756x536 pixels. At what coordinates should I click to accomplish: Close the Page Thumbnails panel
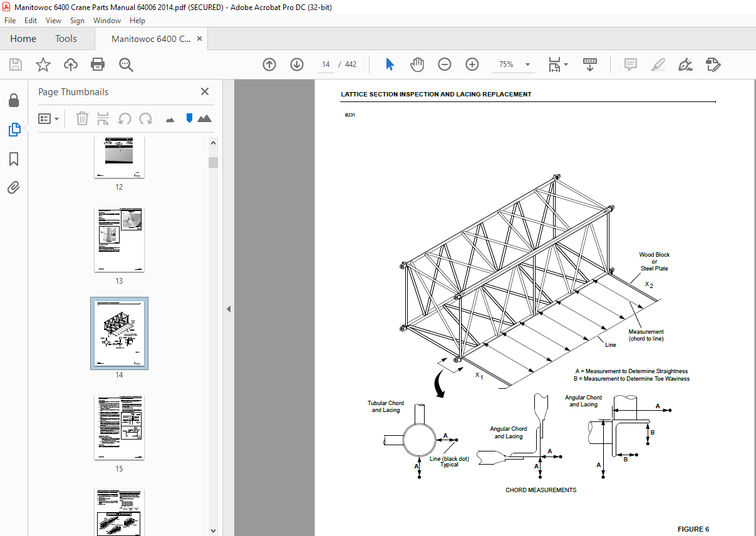[204, 91]
